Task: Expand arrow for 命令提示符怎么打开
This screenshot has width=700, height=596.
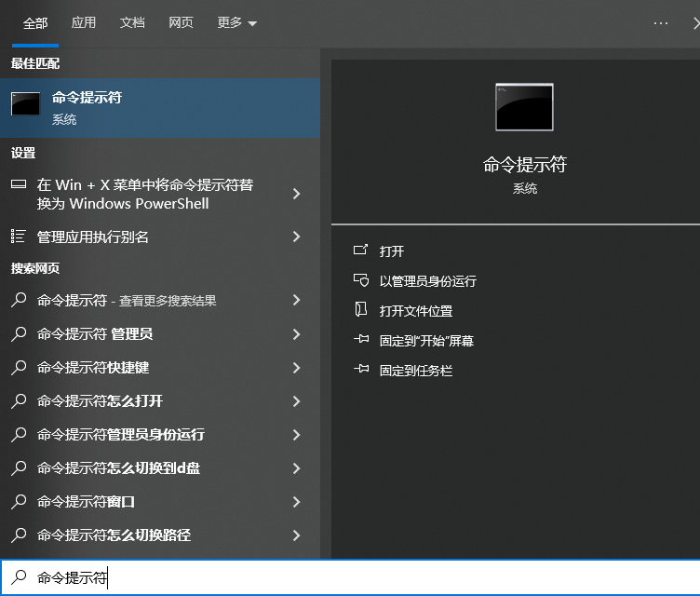Action: pyautogui.click(x=296, y=401)
